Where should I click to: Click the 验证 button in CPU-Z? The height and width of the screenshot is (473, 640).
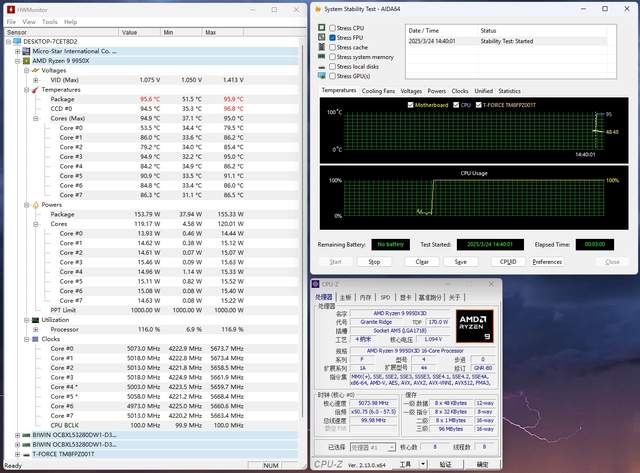tap(446, 464)
